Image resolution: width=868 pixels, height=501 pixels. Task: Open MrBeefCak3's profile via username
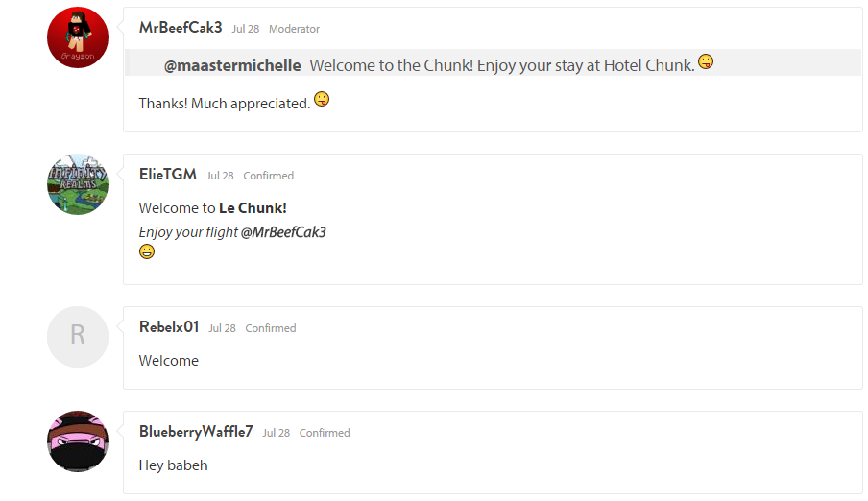[x=181, y=28]
